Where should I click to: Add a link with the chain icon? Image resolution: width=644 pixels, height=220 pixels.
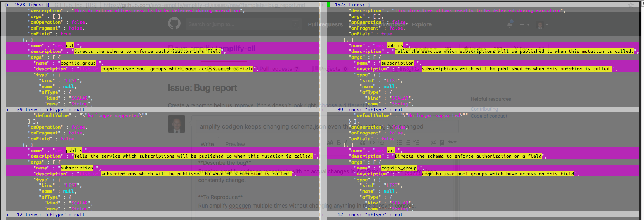(381, 143)
